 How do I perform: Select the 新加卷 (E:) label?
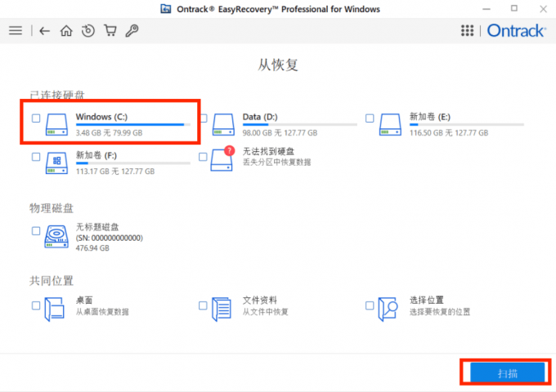tap(430, 117)
